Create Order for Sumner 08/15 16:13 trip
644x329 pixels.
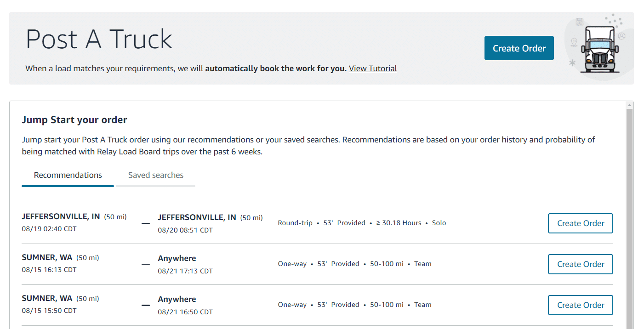coord(580,264)
